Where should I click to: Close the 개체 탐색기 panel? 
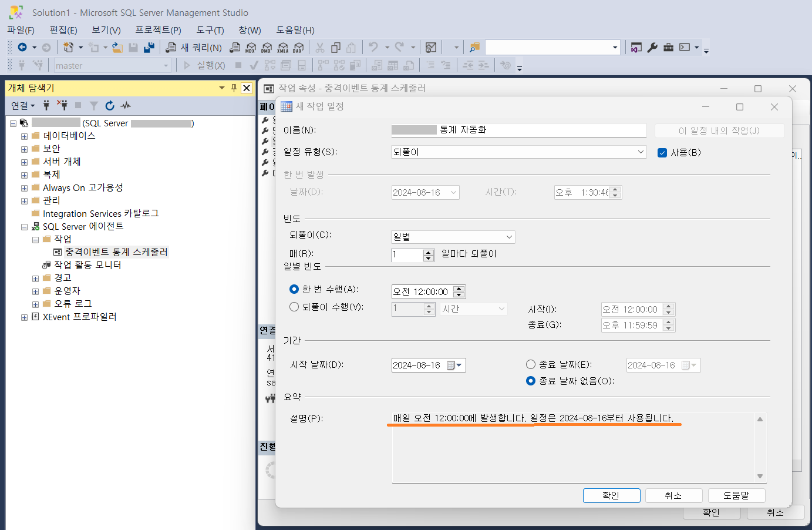pos(247,88)
